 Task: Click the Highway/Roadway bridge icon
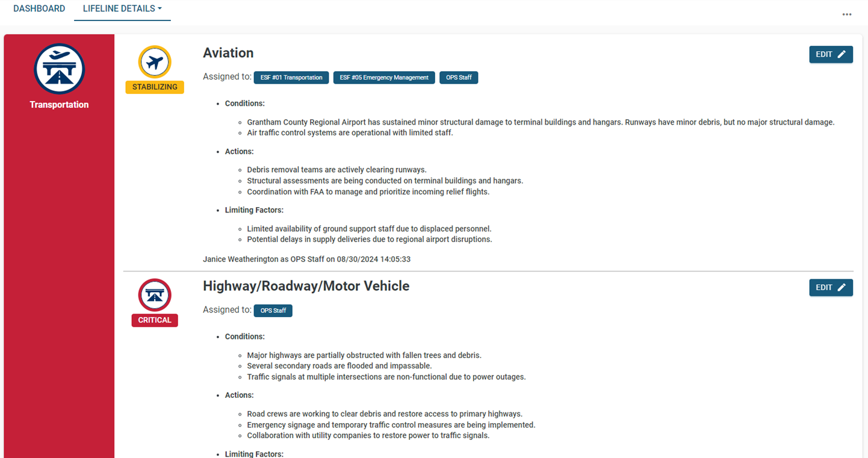pyautogui.click(x=155, y=295)
